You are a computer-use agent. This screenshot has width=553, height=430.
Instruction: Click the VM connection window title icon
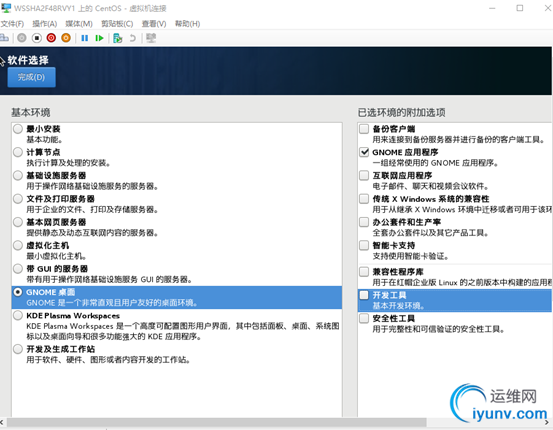click(6, 8)
